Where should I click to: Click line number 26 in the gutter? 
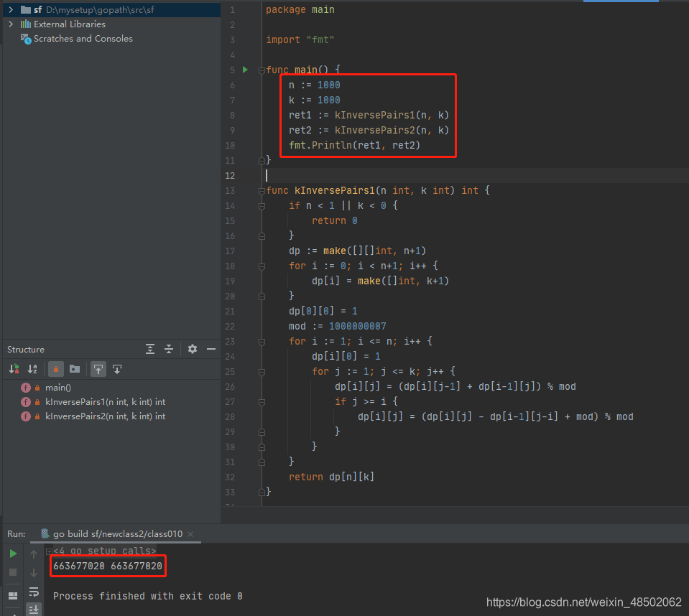(230, 387)
